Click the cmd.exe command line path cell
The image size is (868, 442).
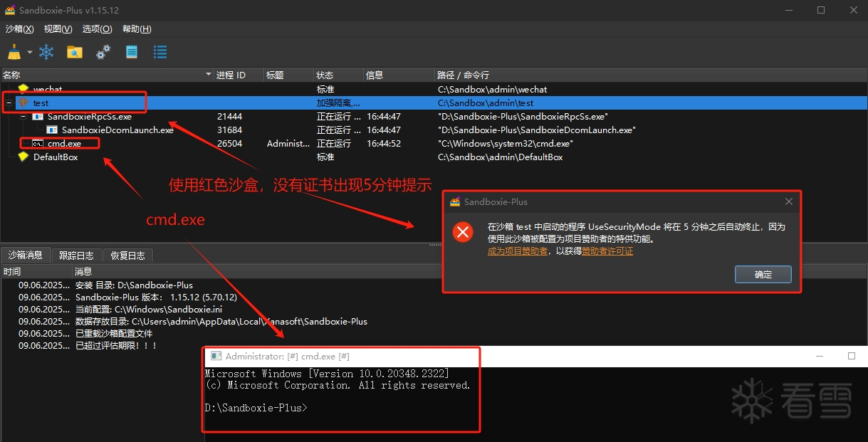(506, 143)
